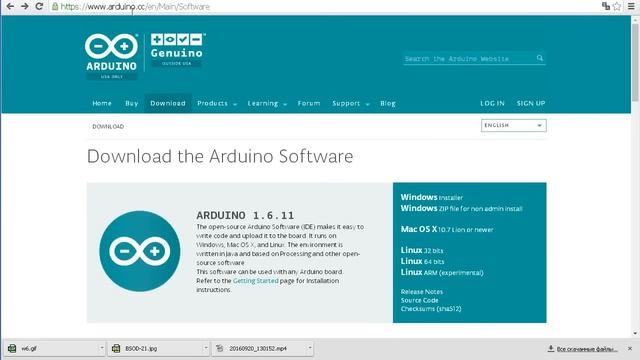The width and height of the screenshot is (640, 360).
Task: Click the BSOD-21.jpg file icon in downloads bar
Action: [116, 348]
